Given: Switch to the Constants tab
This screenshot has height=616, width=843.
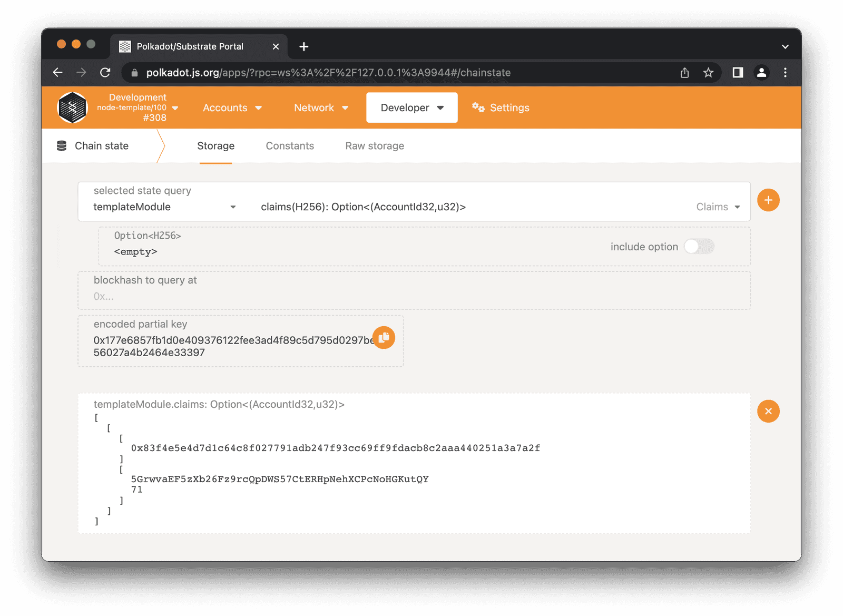Looking at the screenshot, I should pos(289,145).
